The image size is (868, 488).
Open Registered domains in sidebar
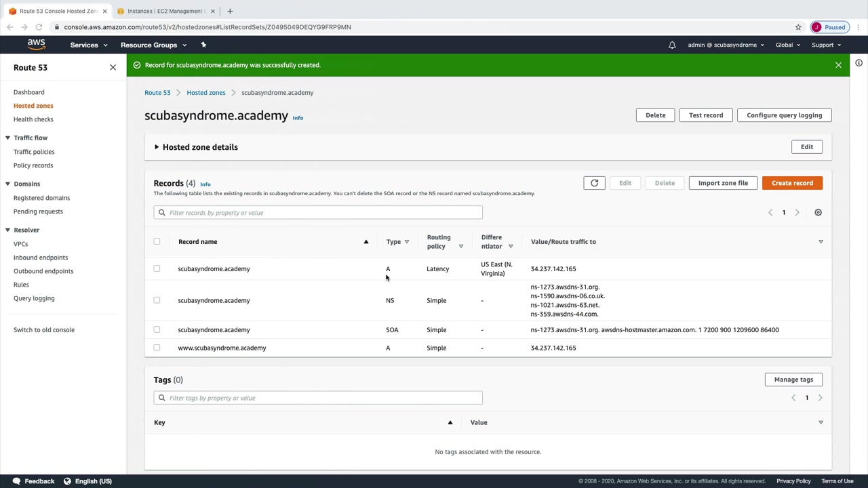click(41, 198)
